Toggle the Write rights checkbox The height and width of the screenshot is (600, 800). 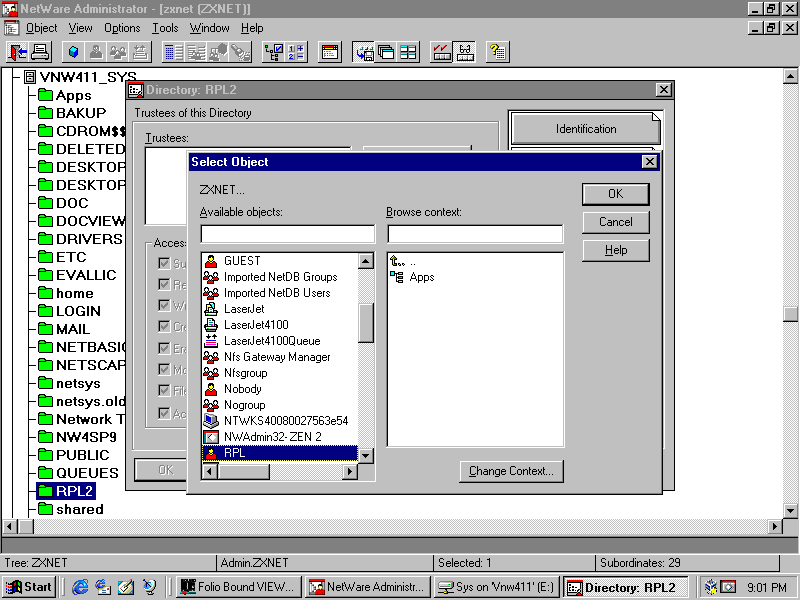tap(164, 305)
